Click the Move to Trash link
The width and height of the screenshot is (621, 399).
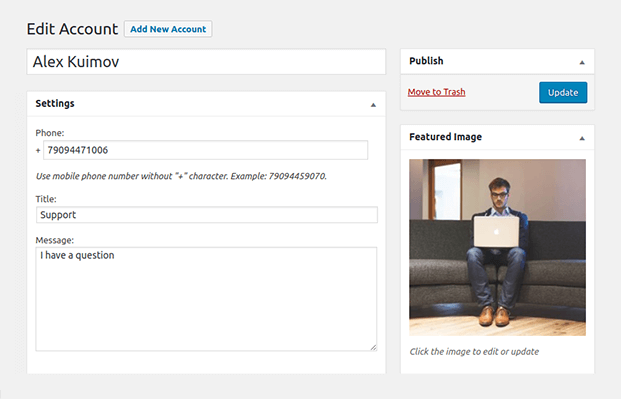(x=436, y=92)
